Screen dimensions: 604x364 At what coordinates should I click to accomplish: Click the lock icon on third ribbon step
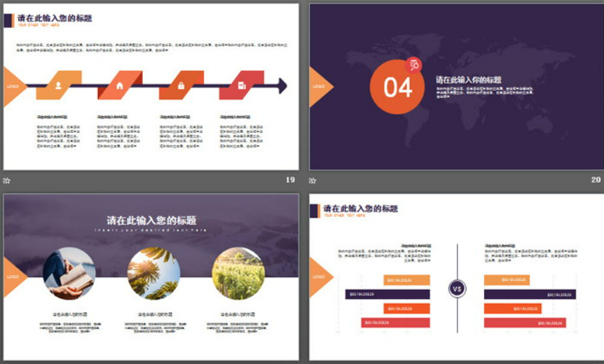pyautogui.click(x=181, y=85)
